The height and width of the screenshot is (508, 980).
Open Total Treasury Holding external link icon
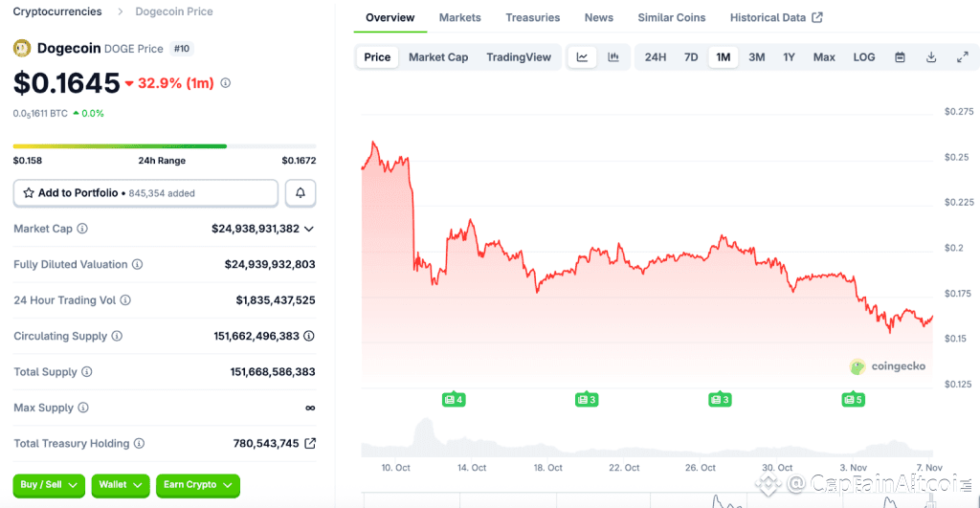click(x=310, y=444)
